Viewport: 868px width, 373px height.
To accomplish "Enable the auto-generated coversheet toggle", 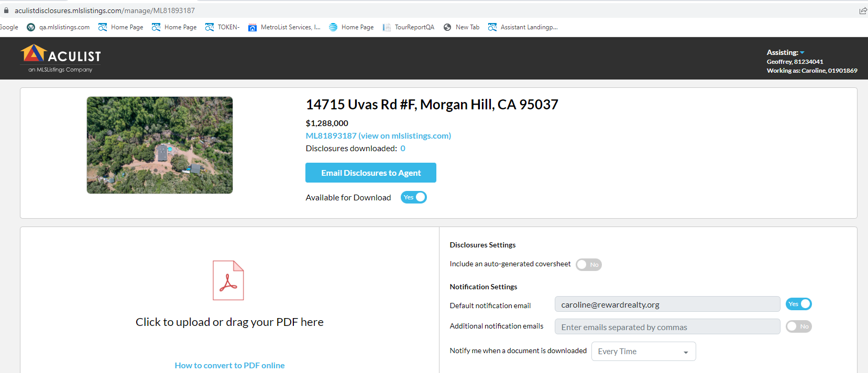I will click(589, 265).
